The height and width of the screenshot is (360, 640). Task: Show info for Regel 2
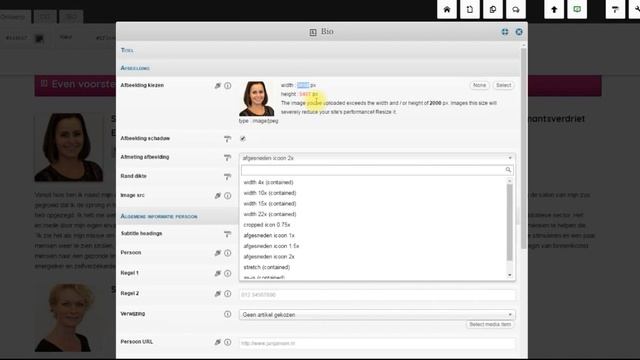pyautogui.click(x=228, y=294)
